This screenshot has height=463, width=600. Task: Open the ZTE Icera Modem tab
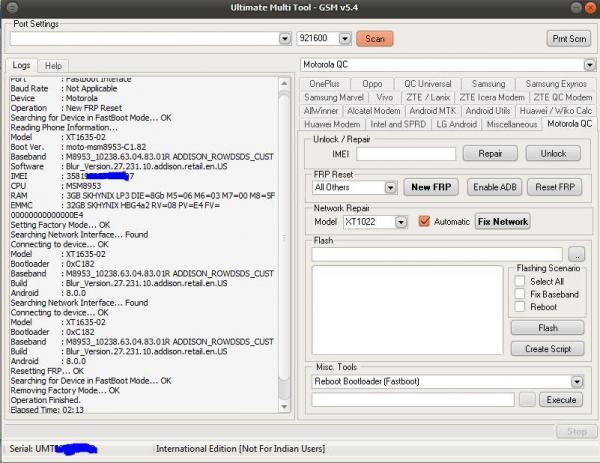(x=492, y=98)
